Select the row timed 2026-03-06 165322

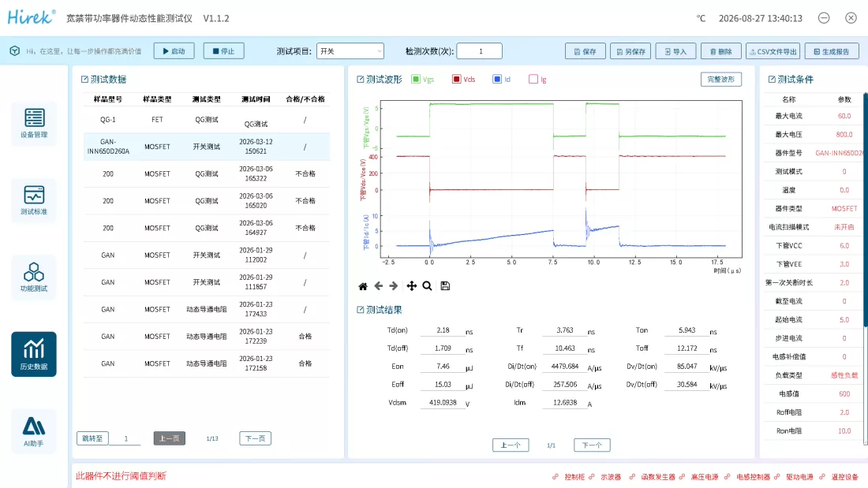coord(207,173)
